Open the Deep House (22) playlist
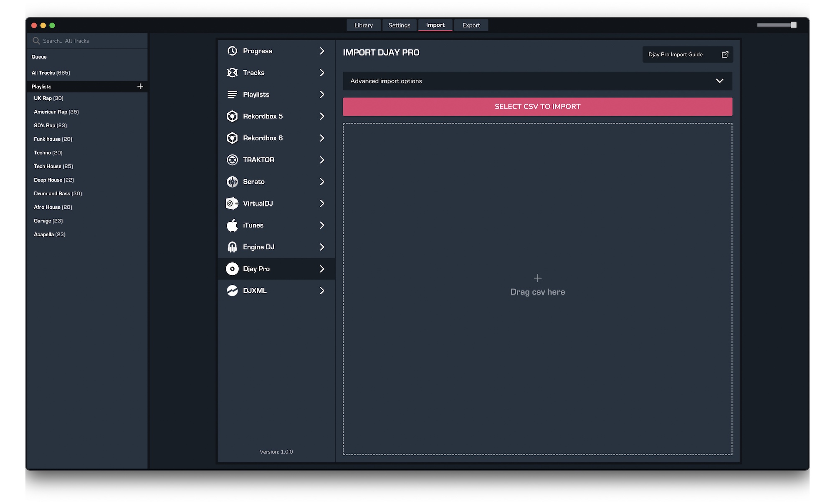The width and height of the screenshot is (835, 504). [x=54, y=180]
